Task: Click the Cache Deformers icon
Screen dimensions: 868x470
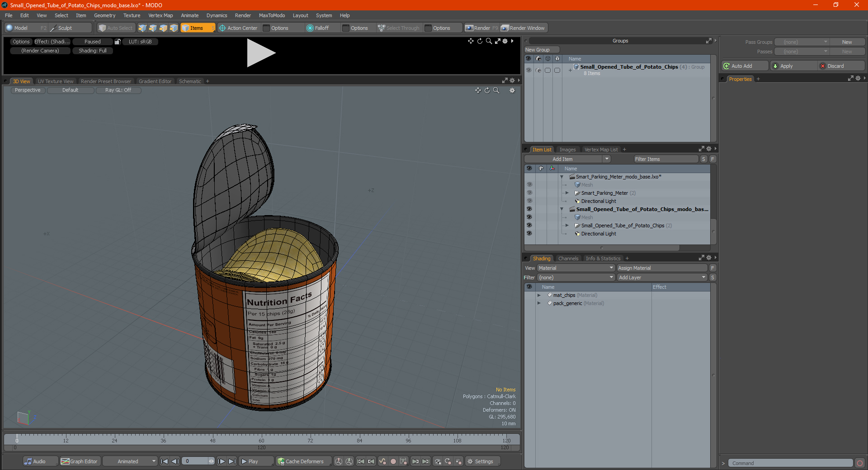Action: tap(281, 461)
